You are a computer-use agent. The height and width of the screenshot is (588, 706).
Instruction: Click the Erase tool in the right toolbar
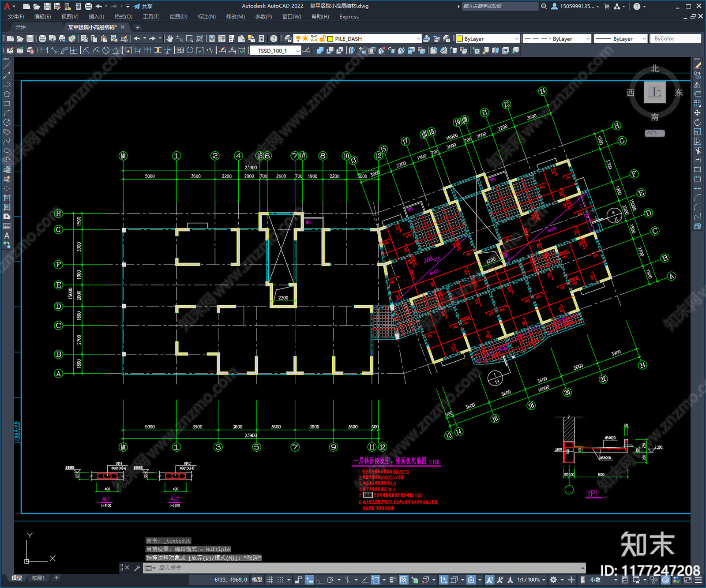pyautogui.click(x=697, y=66)
